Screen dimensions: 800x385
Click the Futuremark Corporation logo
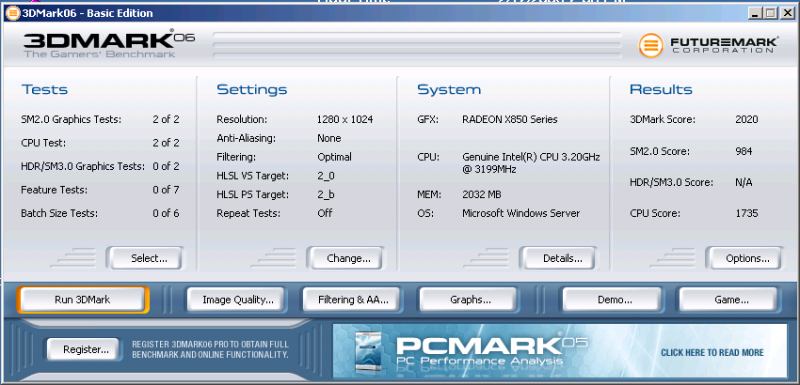(x=708, y=45)
